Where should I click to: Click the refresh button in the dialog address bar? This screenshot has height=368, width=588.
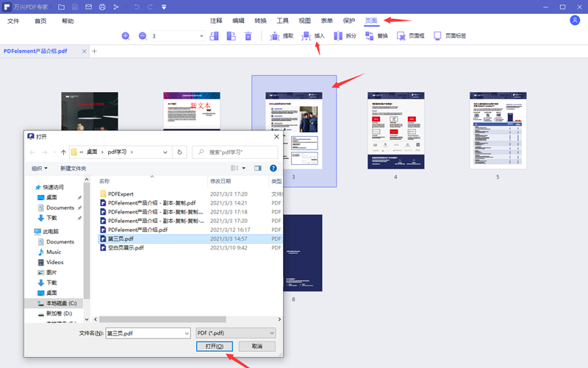180,152
